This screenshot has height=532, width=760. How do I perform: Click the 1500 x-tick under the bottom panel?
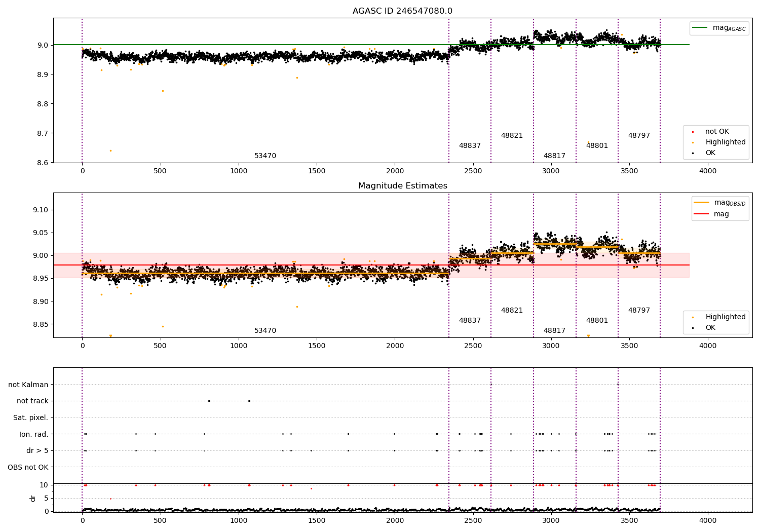(317, 520)
